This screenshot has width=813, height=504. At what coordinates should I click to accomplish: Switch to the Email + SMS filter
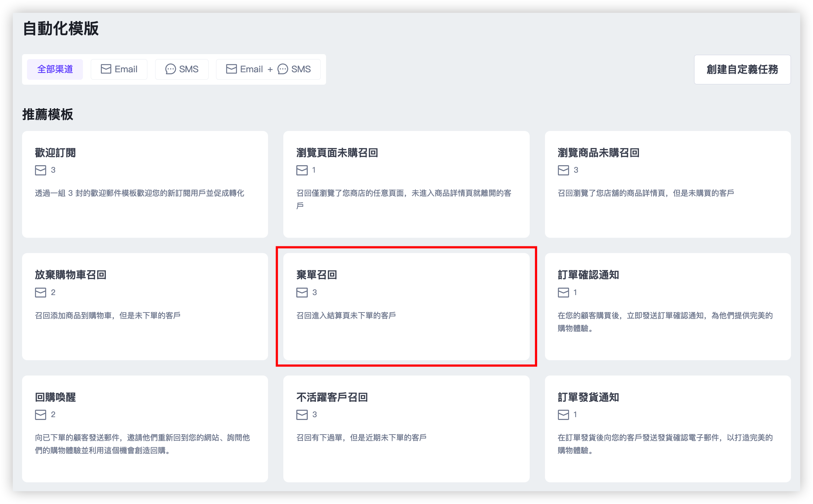pos(268,69)
